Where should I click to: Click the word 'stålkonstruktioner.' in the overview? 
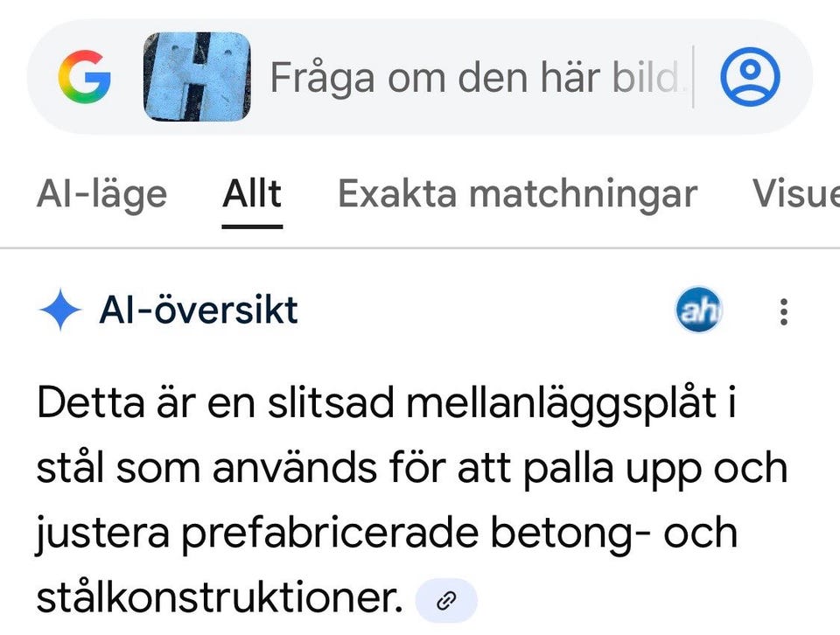pos(218,599)
